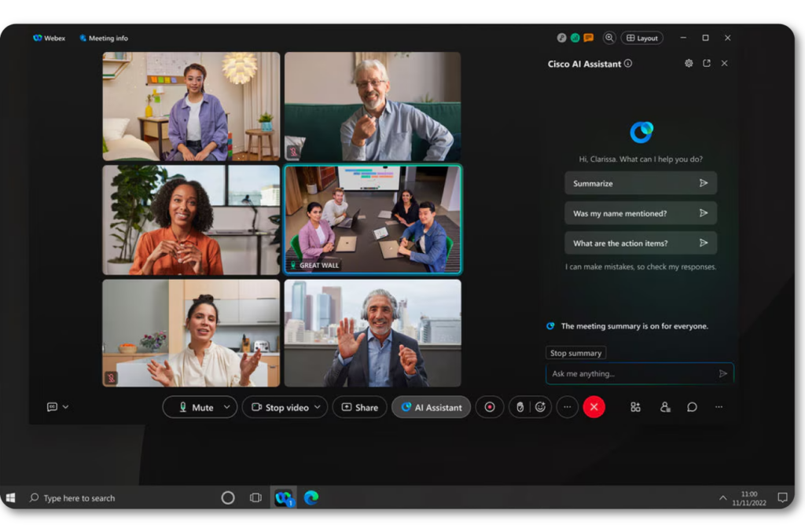This screenshot has height=532, width=805.
Task: Click the gray key security indicator icon
Action: tap(561, 38)
